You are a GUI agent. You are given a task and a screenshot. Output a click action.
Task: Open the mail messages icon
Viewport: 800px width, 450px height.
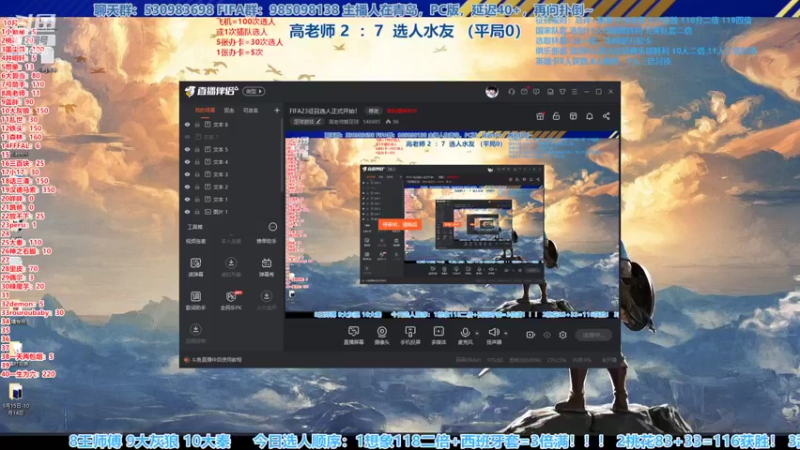pos(524,92)
